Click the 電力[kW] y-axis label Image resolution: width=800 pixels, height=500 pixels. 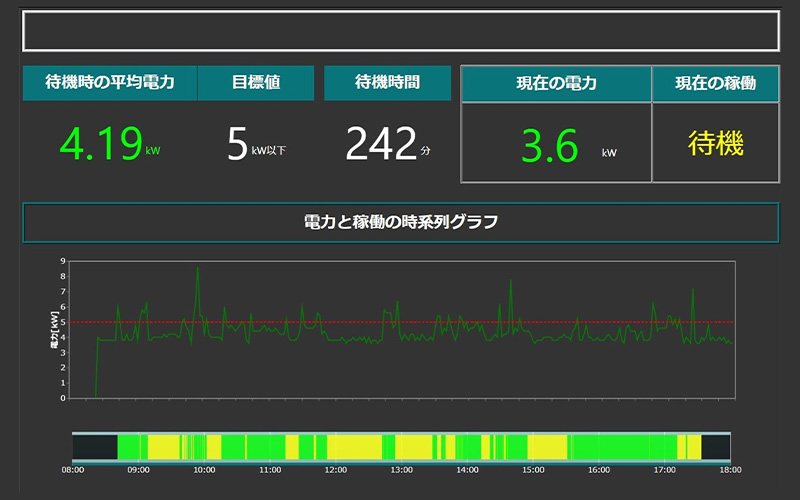(x=54, y=329)
